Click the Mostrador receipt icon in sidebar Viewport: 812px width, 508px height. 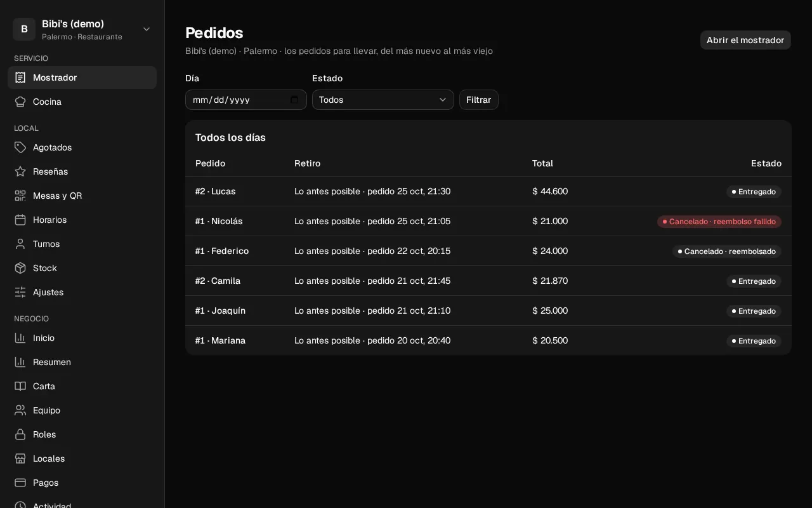[x=20, y=77]
